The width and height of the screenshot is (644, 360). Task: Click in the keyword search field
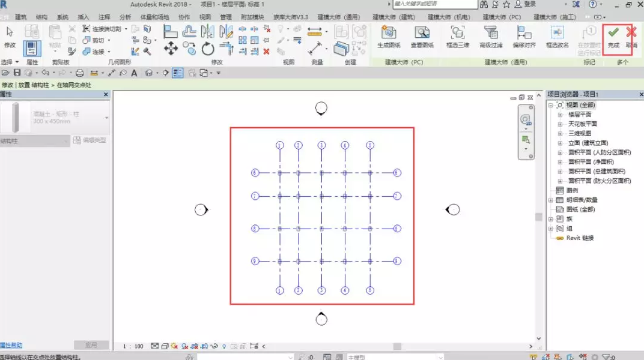tap(435, 4)
